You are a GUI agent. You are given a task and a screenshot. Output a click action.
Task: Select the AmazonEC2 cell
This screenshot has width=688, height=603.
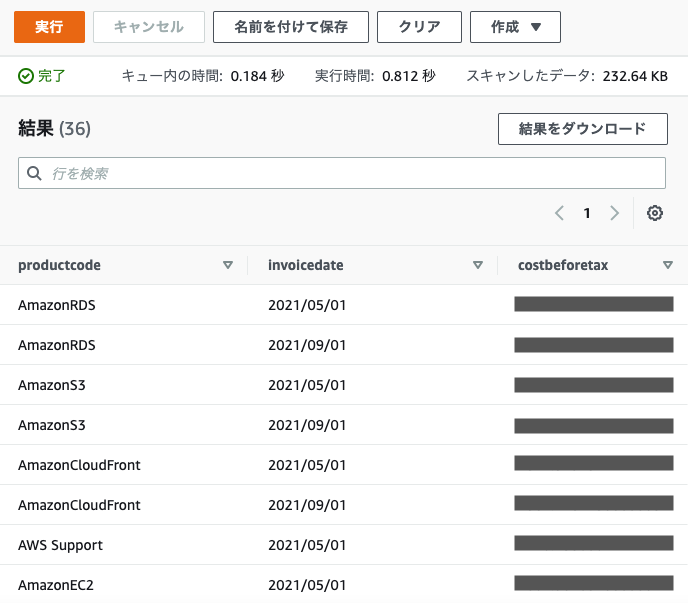pyautogui.click(x=56, y=585)
